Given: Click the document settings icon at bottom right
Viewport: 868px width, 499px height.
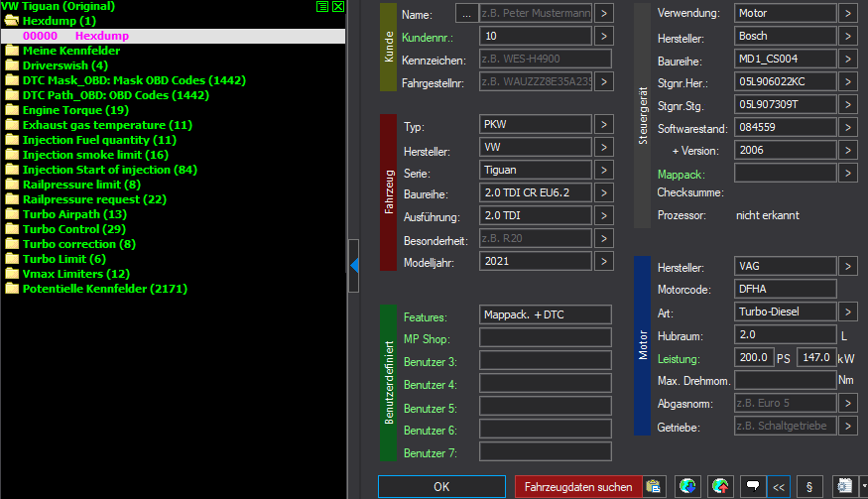Looking at the screenshot, I should pyautogui.click(x=844, y=487).
